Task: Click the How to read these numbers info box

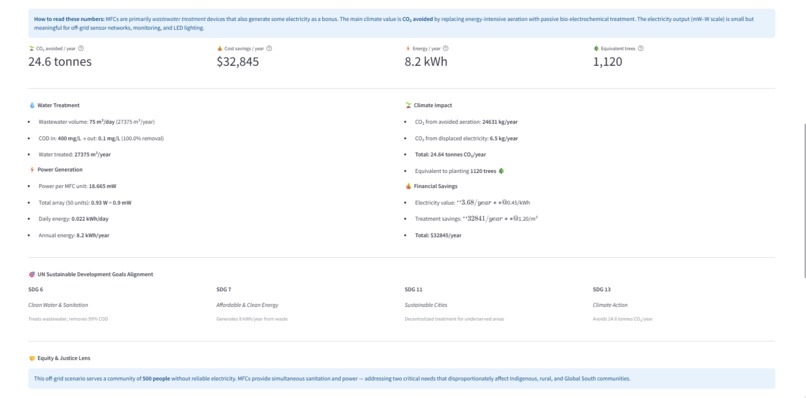Action: (x=401, y=23)
